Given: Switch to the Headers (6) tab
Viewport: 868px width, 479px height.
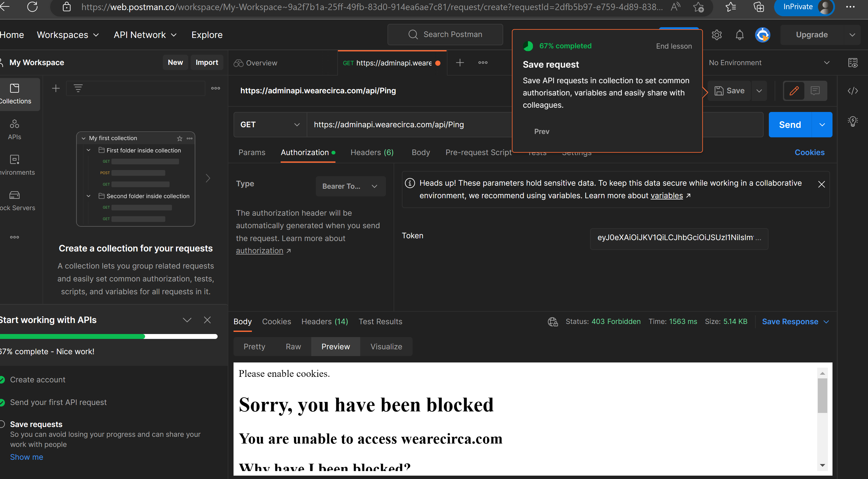Looking at the screenshot, I should [x=372, y=153].
